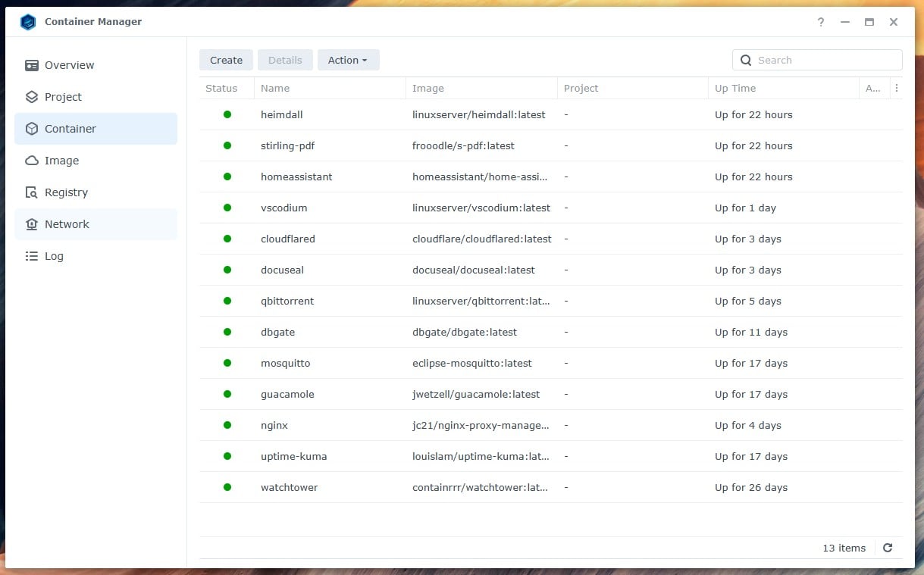Image resolution: width=924 pixels, height=575 pixels.
Task: Click the Log list icon
Action: coord(31,256)
